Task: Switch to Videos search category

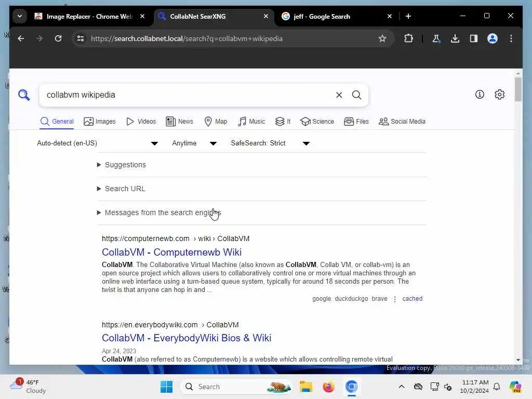Action: pyautogui.click(x=141, y=122)
